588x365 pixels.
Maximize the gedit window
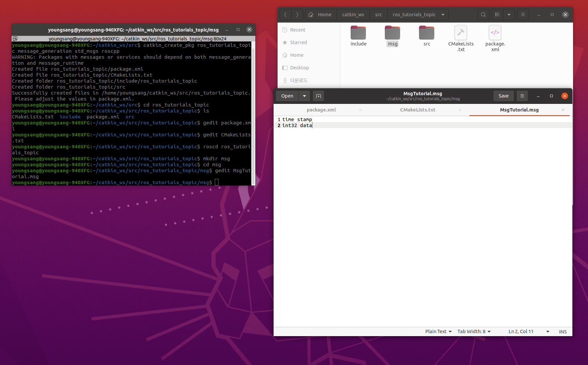tap(551, 96)
